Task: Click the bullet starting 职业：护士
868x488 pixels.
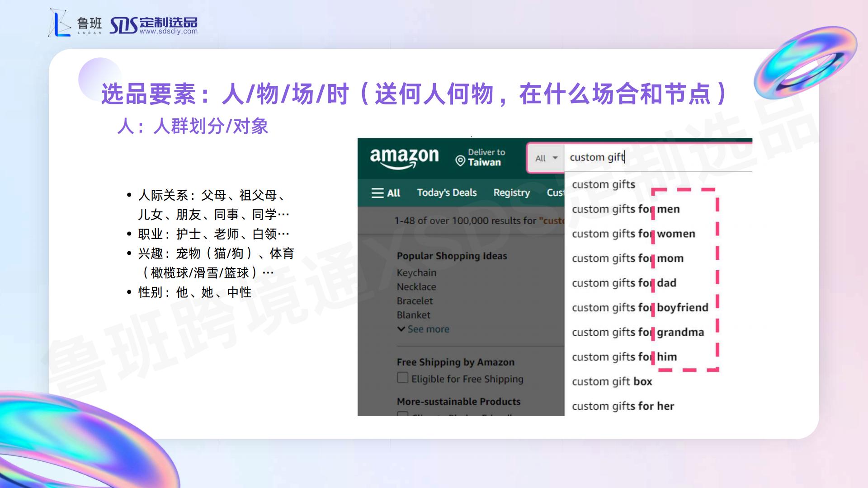Action: click(213, 234)
